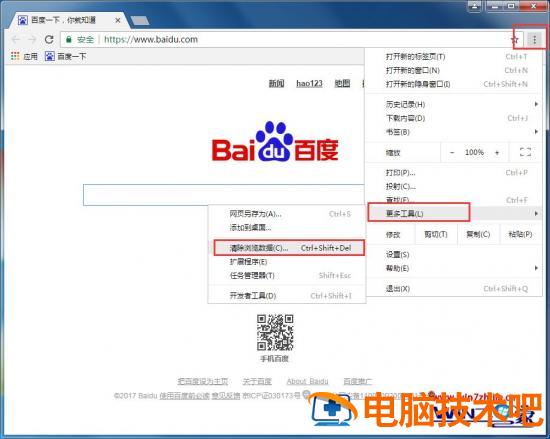Close the Baidu tab
The image size is (550, 439).
[118, 20]
